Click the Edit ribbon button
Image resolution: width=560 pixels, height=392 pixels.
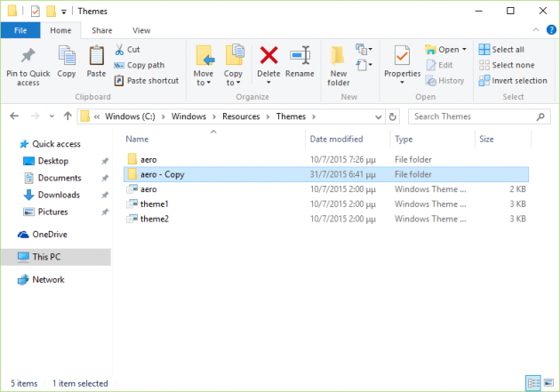(x=440, y=65)
